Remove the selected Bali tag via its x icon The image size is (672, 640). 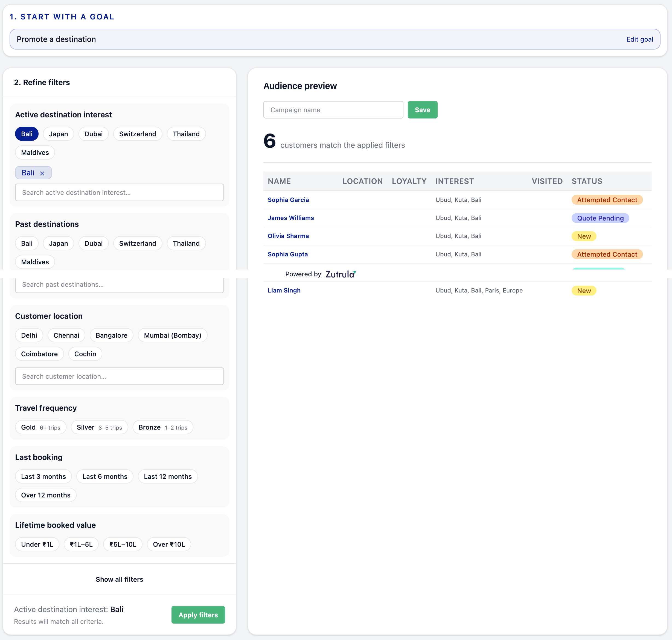tap(42, 173)
